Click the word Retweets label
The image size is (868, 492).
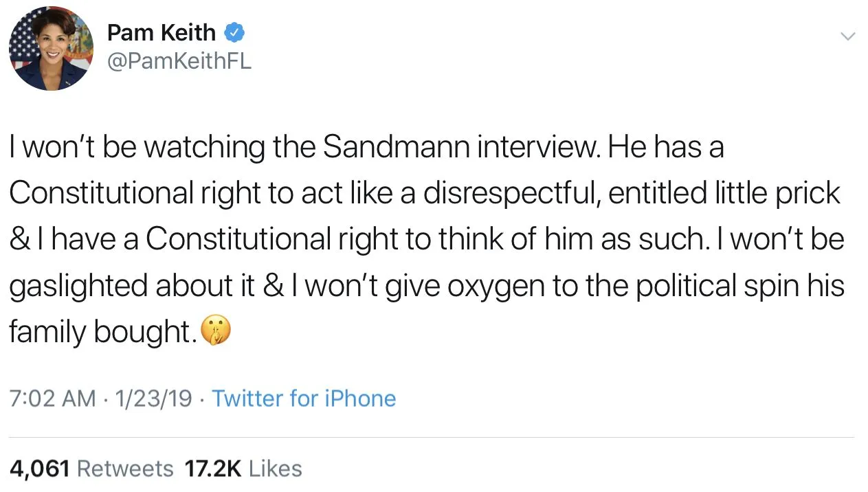[x=125, y=469]
